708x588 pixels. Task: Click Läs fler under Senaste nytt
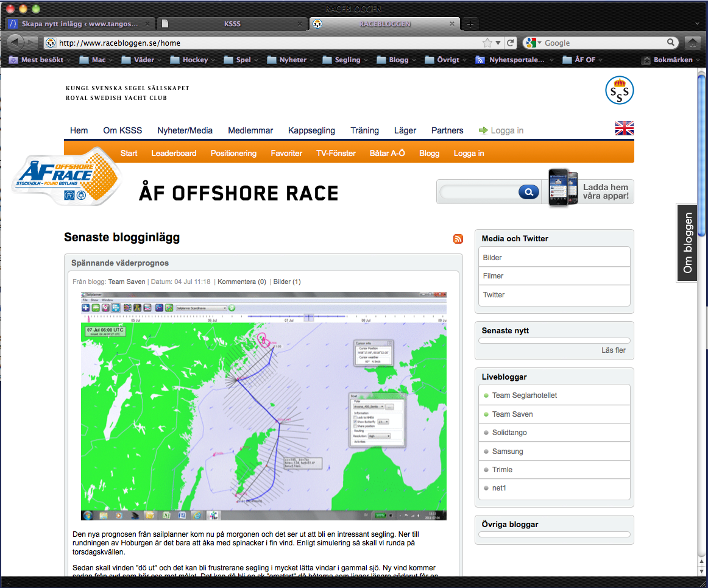pyautogui.click(x=613, y=350)
